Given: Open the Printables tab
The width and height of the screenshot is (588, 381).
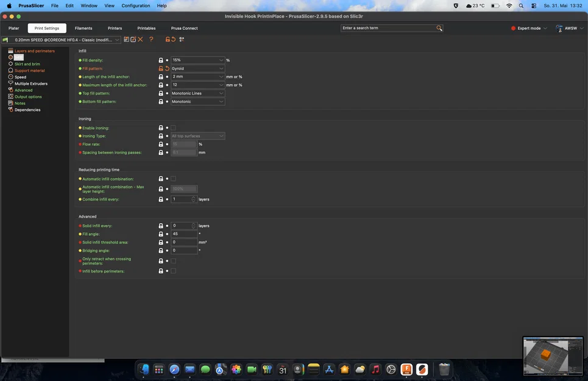Looking at the screenshot, I should (x=146, y=28).
